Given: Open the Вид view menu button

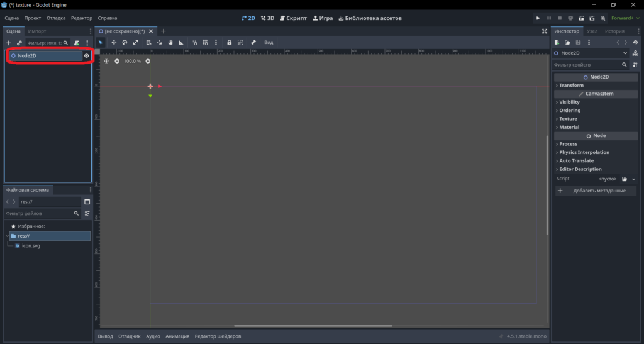Looking at the screenshot, I should coord(269,42).
